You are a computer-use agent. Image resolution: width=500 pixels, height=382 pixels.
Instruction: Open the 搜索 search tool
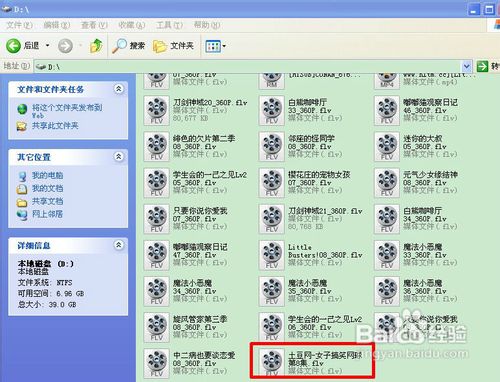tap(128, 46)
